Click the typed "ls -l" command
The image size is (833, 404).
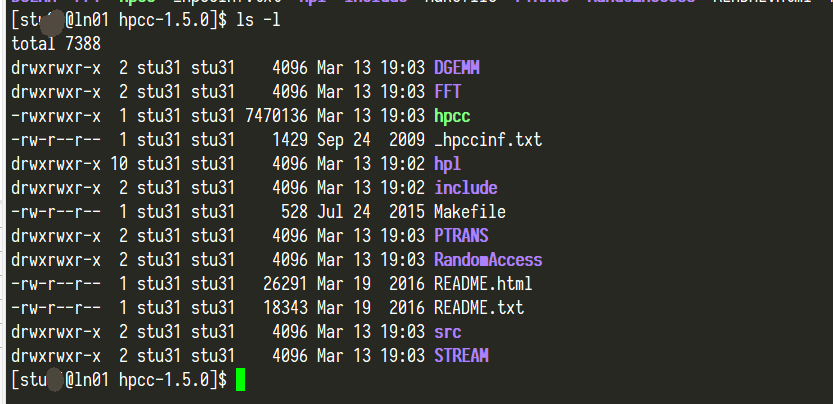point(258,21)
